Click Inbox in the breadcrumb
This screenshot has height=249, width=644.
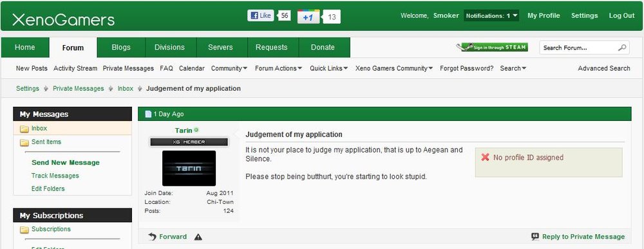click(x=126, y=89)
